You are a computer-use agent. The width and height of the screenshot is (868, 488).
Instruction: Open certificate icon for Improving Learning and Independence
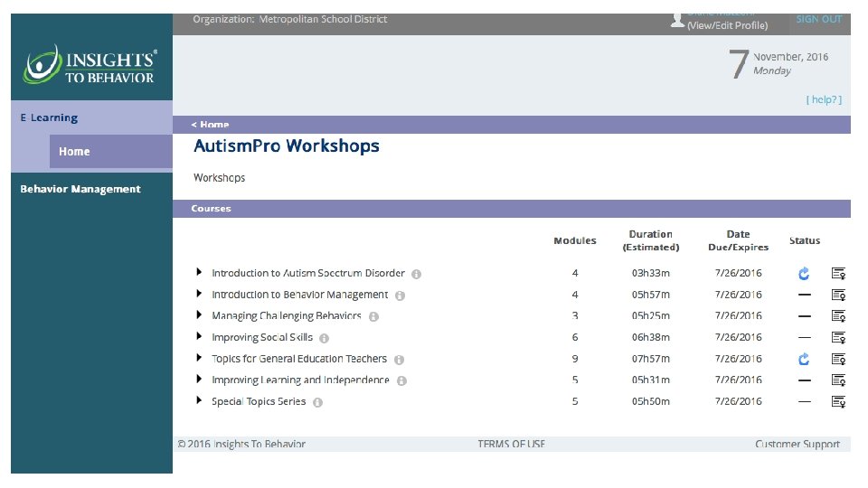pos(839,380)
